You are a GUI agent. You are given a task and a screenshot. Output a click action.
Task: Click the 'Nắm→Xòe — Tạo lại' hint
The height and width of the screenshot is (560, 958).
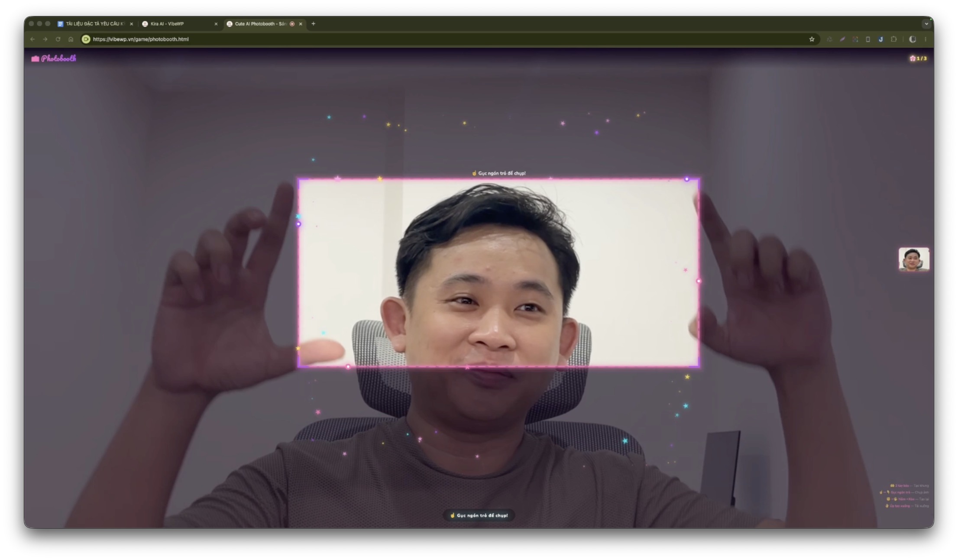907,499
